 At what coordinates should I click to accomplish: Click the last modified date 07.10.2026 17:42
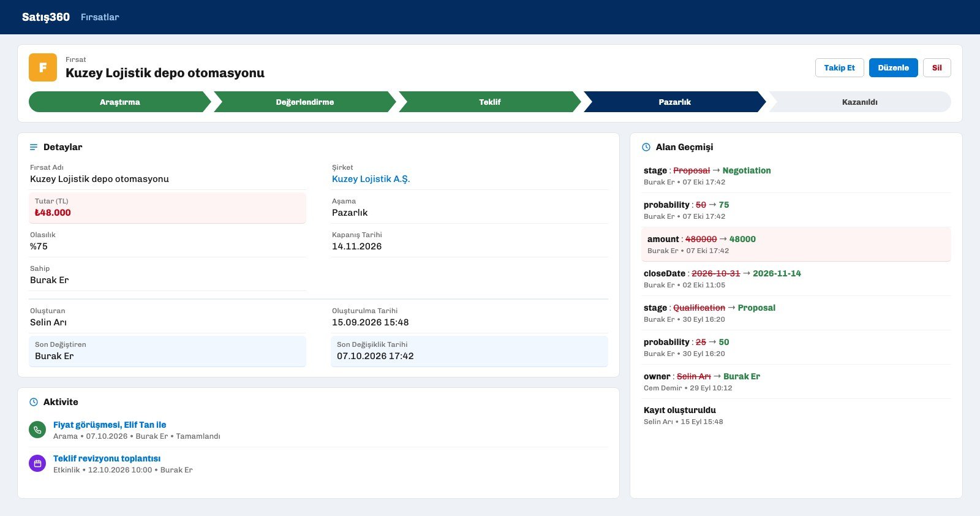pyautogui.click(x=375, y=356)
